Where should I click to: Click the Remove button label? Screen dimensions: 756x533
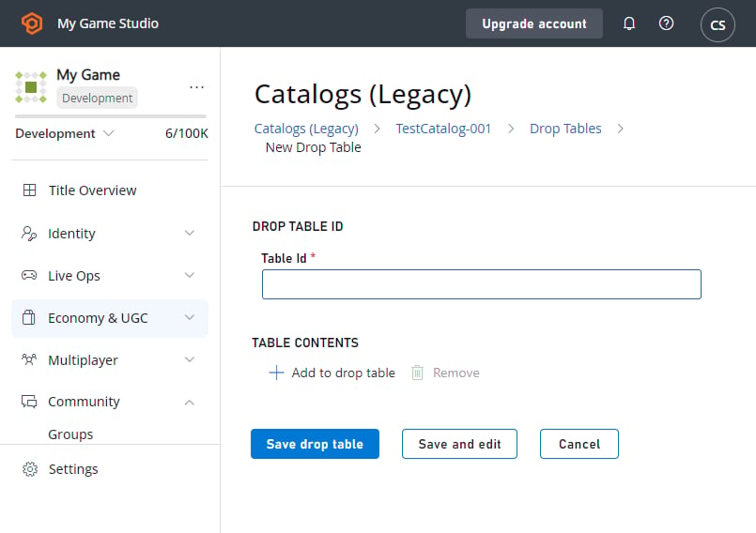pyautogui.click(x=456, y=373)
